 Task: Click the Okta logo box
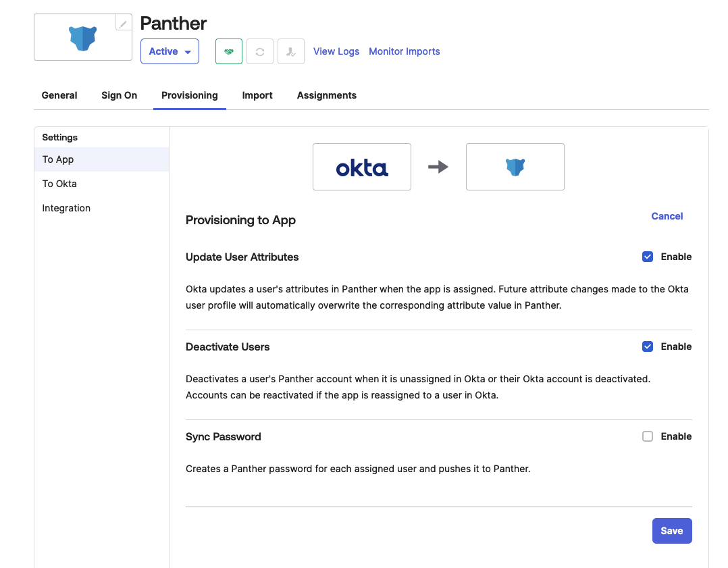click(x=361, y=167)
